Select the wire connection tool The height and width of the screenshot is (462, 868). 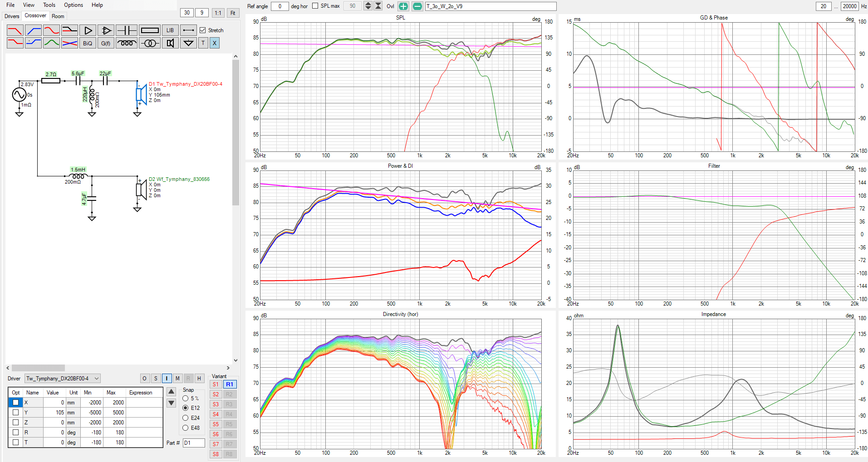(x=188, y=30)
